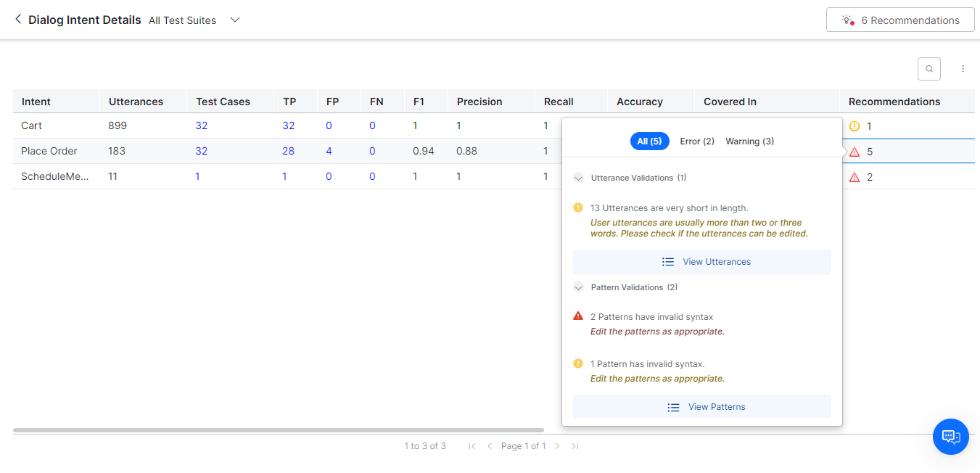This screenshot has width=980, height=473.
Task: Click the View Utterances button
Action: (701, 262)
